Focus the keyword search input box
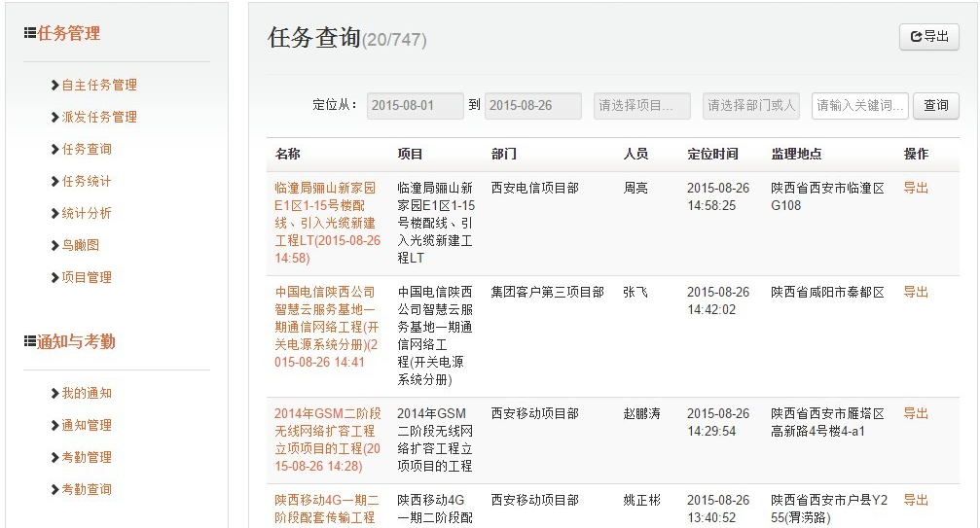 (859, 106)
